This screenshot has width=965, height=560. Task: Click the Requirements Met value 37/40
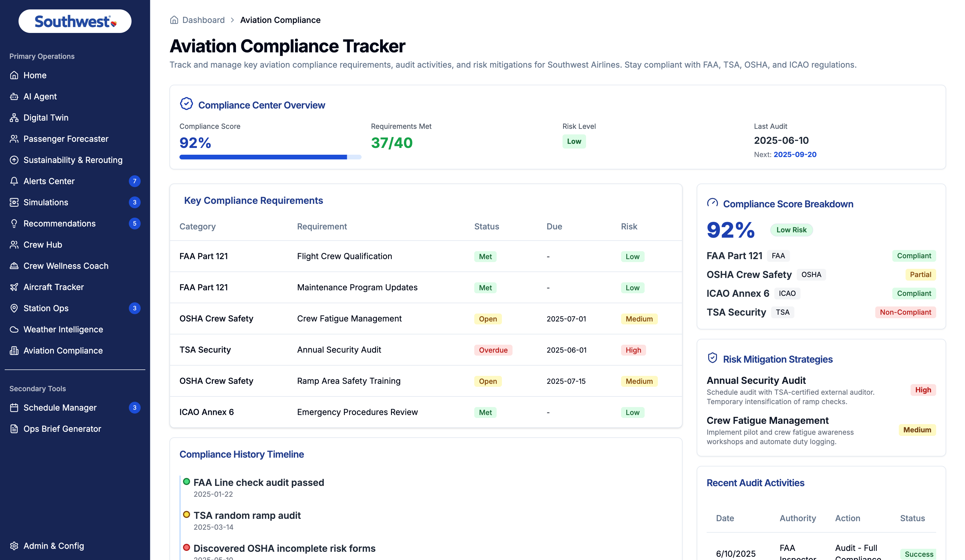pos(392,143)
